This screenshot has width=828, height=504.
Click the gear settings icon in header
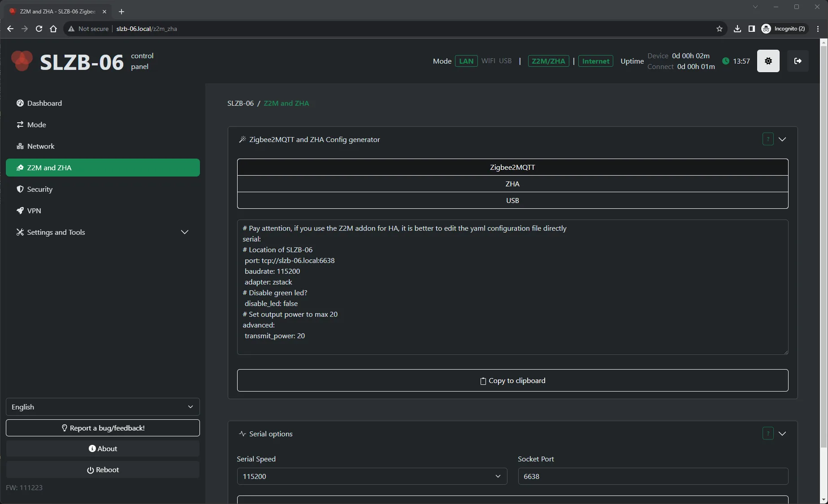coord(768,61)
